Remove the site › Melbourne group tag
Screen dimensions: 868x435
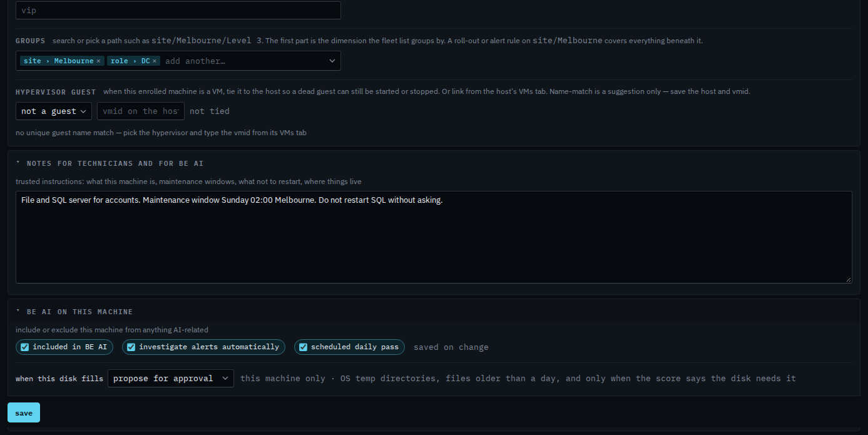(98, 61)
